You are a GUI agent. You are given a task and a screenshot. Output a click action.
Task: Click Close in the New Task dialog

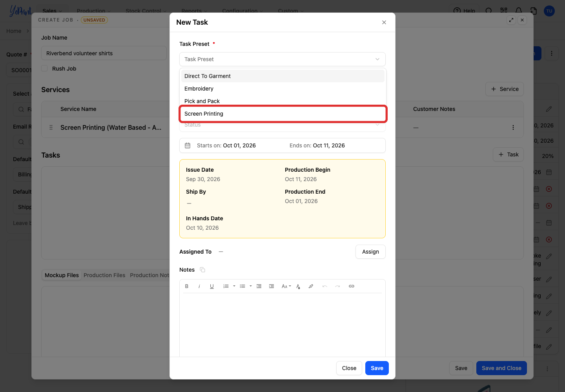[349, 368]
